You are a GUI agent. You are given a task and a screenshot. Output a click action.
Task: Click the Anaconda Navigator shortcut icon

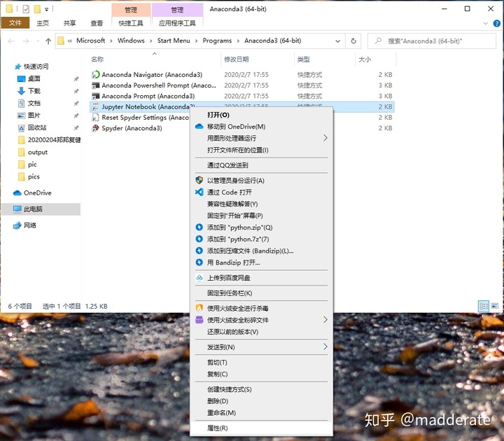(x=95, y=75)
